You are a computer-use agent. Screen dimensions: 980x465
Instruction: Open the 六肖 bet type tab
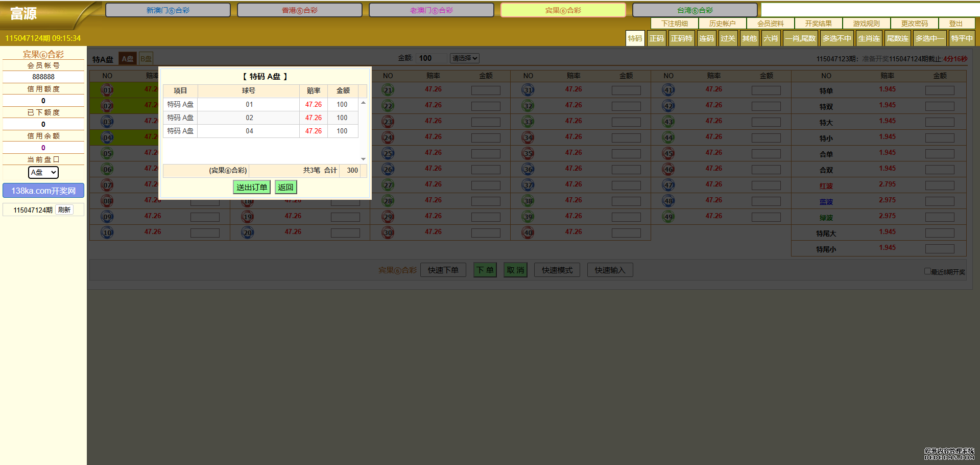click(x=771, y=38)
